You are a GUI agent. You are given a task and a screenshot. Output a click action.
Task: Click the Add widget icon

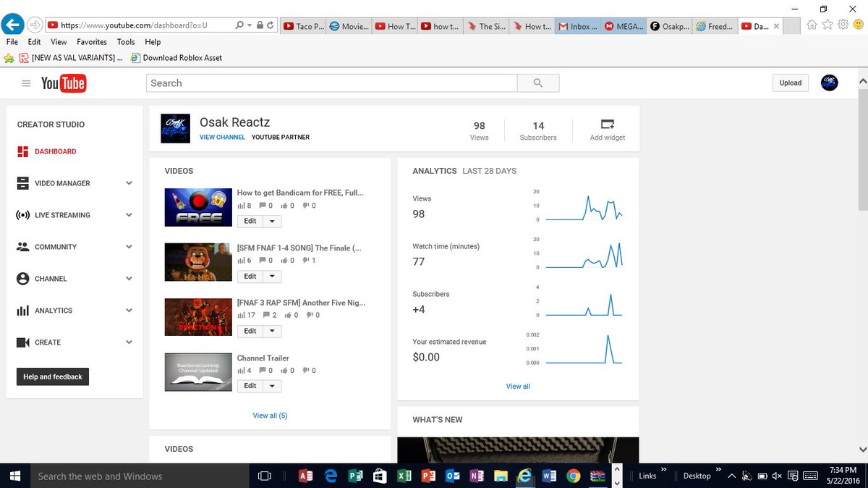click(608, 124)
